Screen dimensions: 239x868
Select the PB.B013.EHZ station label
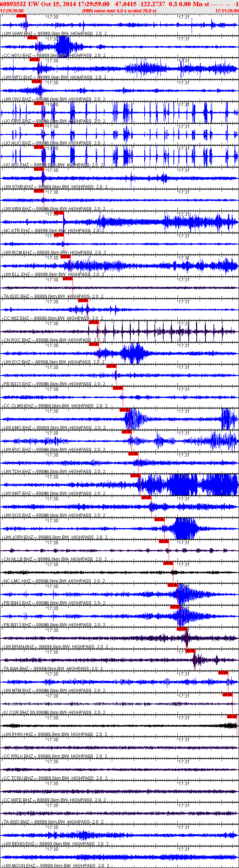pyautogui.click(x=18, y=625)
